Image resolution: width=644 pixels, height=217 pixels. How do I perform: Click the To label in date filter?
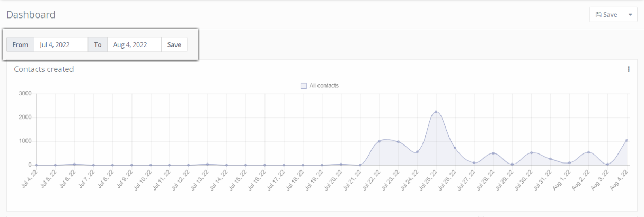(98, 45)
